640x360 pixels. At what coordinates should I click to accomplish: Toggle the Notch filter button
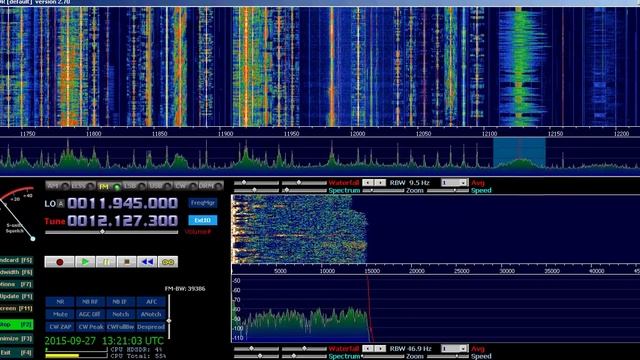click(120, 314)
